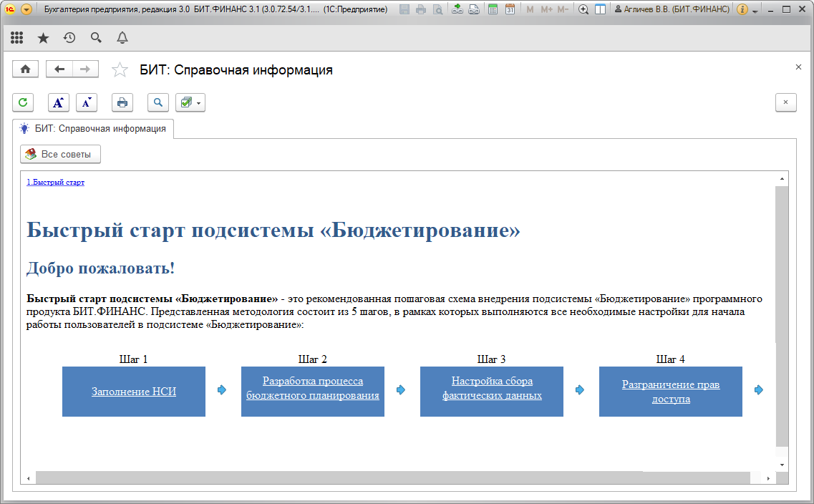Print the page using printer button

122,102
